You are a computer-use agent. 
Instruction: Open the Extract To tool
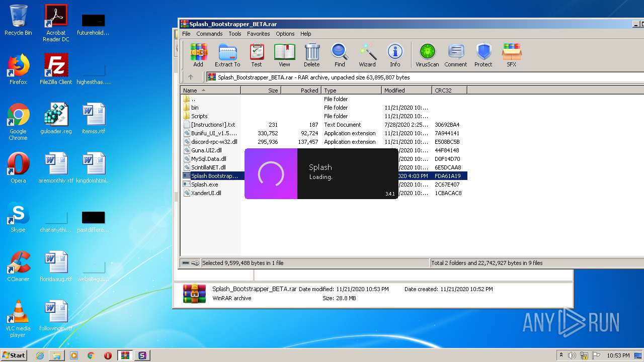tap(227, 55)
